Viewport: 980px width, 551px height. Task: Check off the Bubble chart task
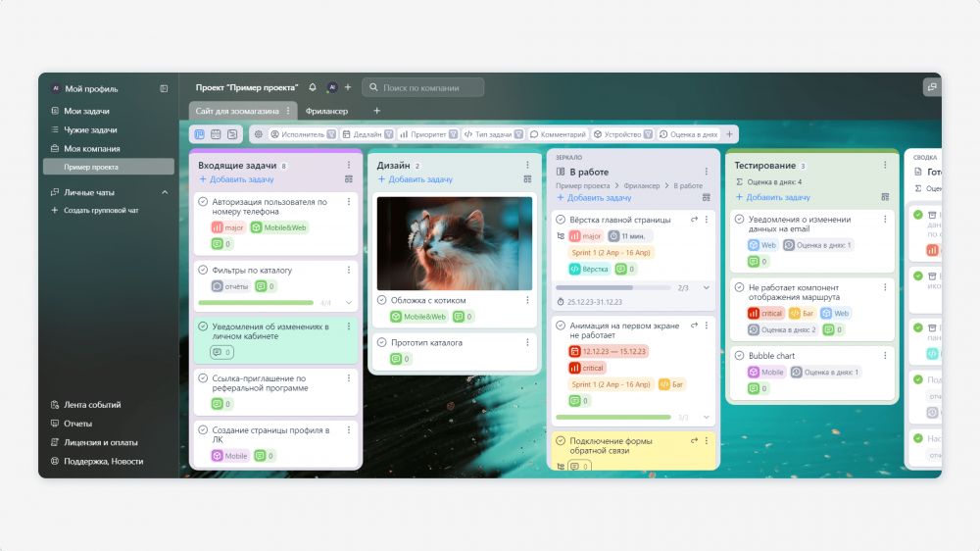[739, 355]
